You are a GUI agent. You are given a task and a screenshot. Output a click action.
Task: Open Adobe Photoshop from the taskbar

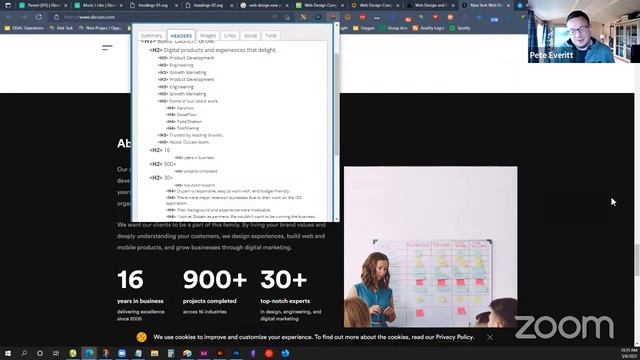[x=236, y=353]
